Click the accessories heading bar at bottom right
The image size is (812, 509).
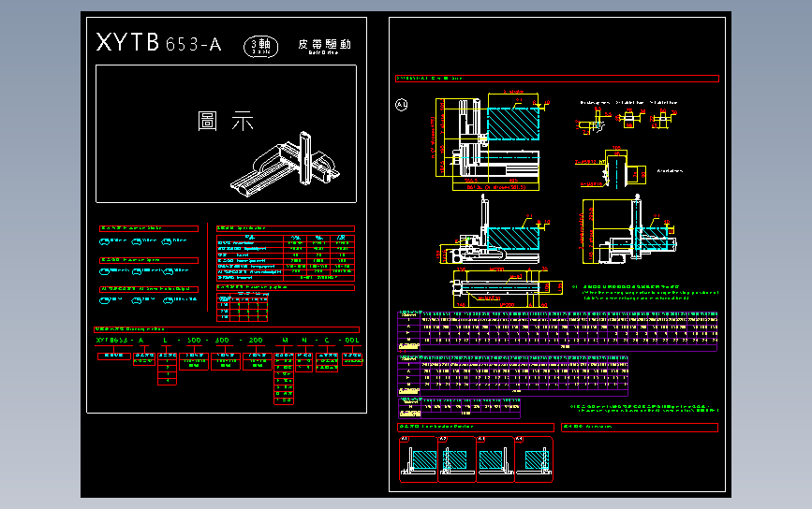coord(640,428)
